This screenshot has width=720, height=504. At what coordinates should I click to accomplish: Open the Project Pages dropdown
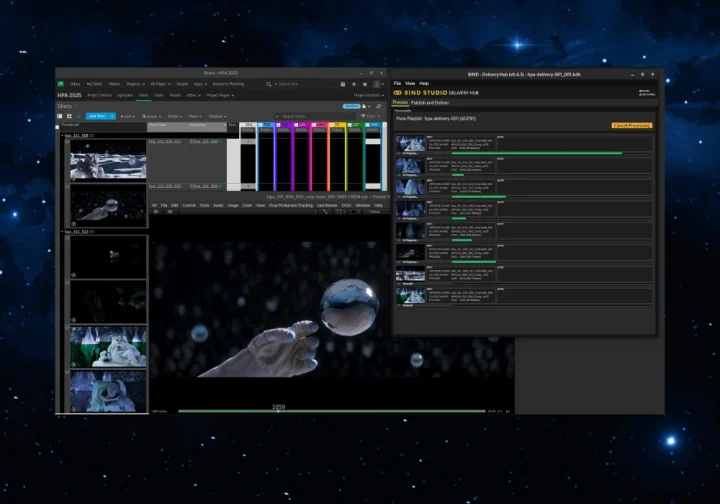tap(220, 95)
